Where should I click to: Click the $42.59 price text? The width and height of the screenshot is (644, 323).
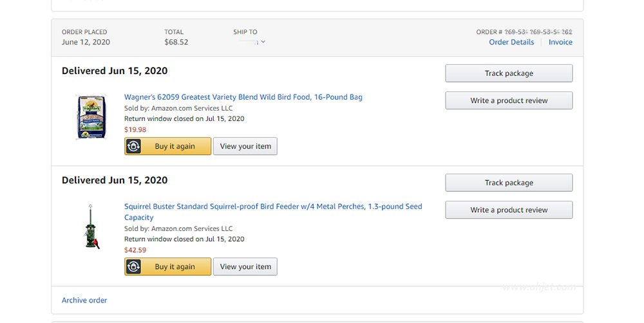(x=135, y=250)
